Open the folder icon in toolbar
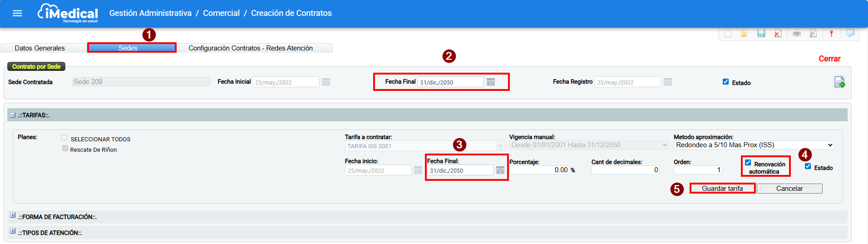Screen dimensions: 868x244 point(744,34)
